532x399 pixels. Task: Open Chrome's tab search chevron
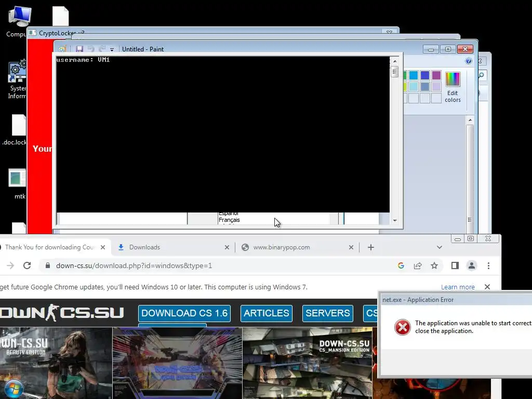[440, 247]
